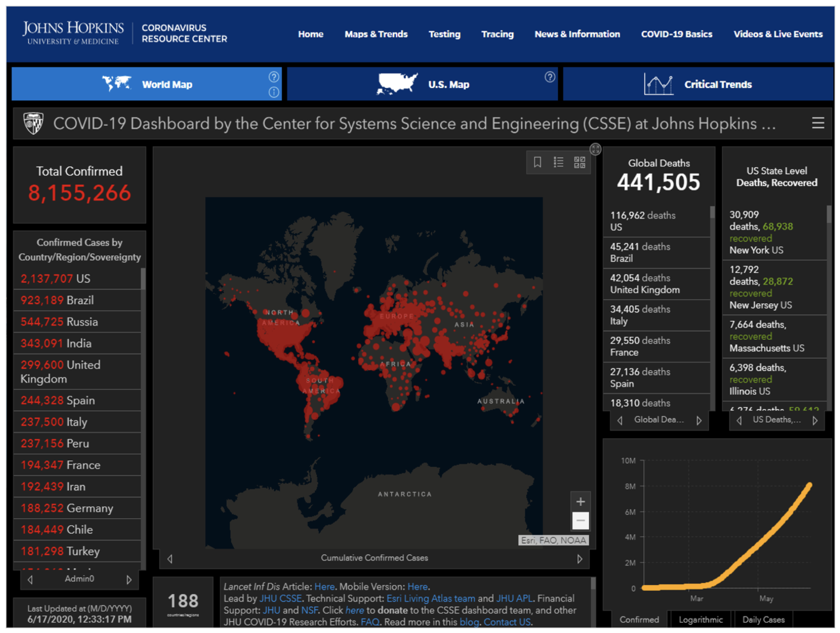Open the Home menu item

tap(311, 34)
